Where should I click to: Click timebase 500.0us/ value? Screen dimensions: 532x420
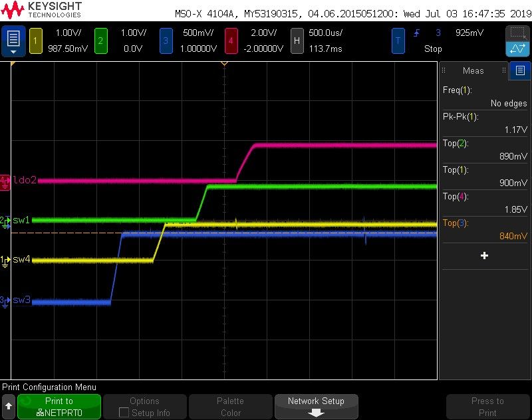pos(326,33)
